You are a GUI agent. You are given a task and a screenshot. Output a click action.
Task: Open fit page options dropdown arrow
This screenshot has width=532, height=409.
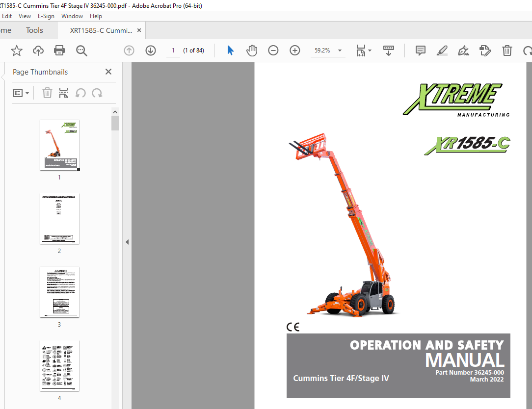point(370,51)
